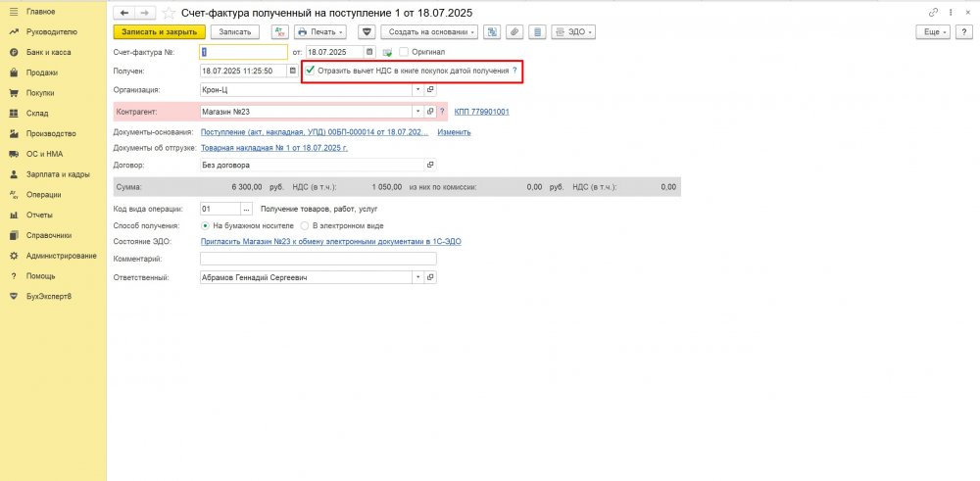
Task: Open Администрирование section in sidebar
Action: coord(61,256)
